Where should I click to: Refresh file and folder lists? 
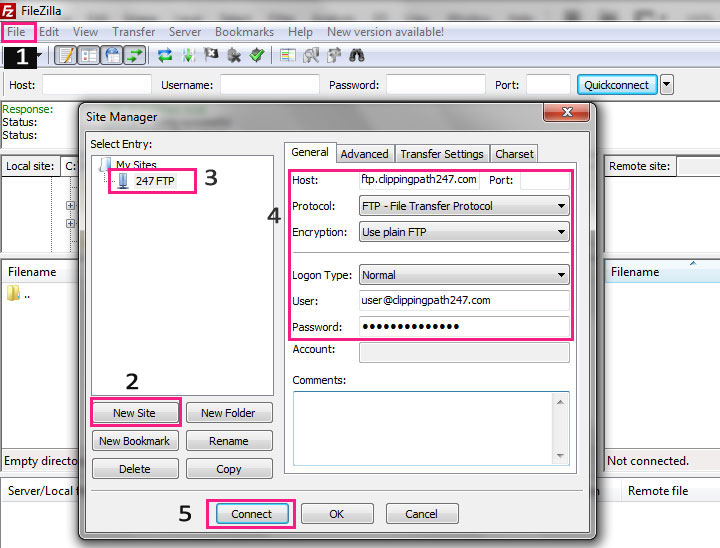(x=165, y=56)
